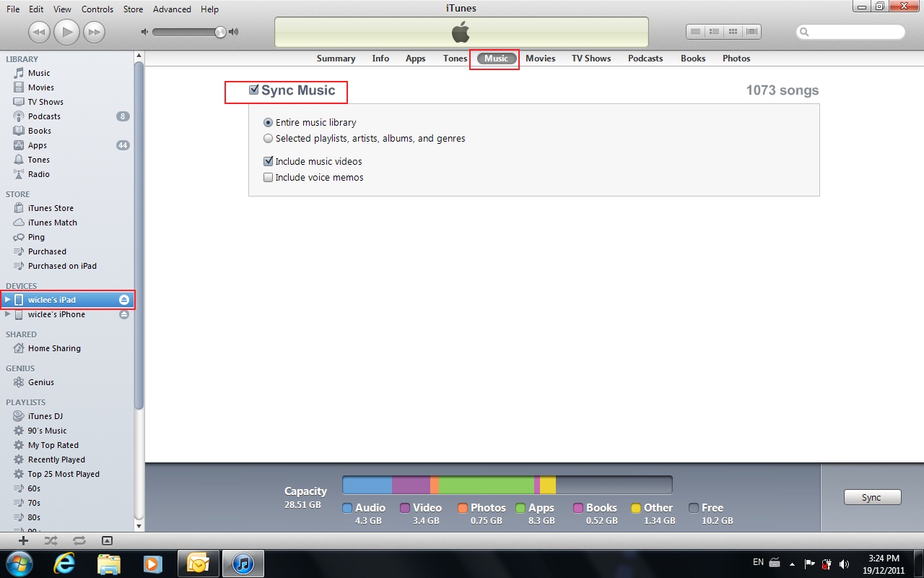Switch to list view
This screenshot has width=924, height=578.
[695, 32]
